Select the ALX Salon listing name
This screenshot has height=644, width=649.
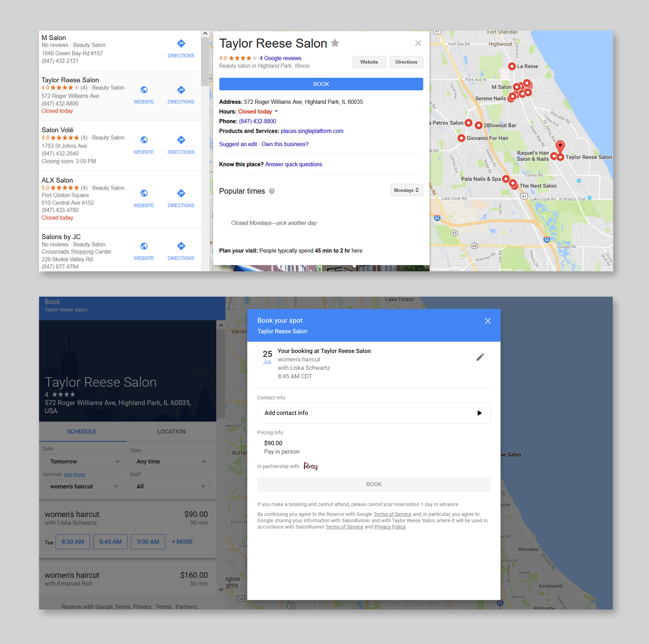57,180
